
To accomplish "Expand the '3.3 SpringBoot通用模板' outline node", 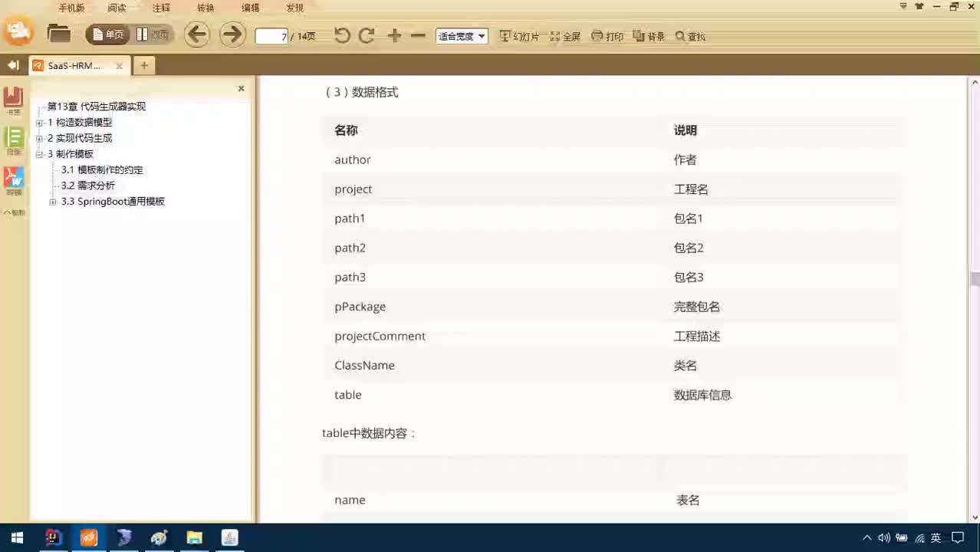I will [53, 202].
